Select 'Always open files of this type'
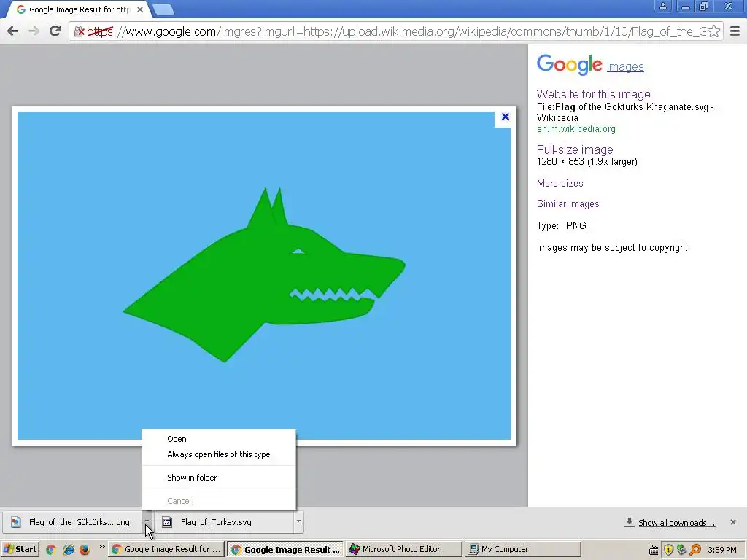747x560 pixels. (219, 454)
